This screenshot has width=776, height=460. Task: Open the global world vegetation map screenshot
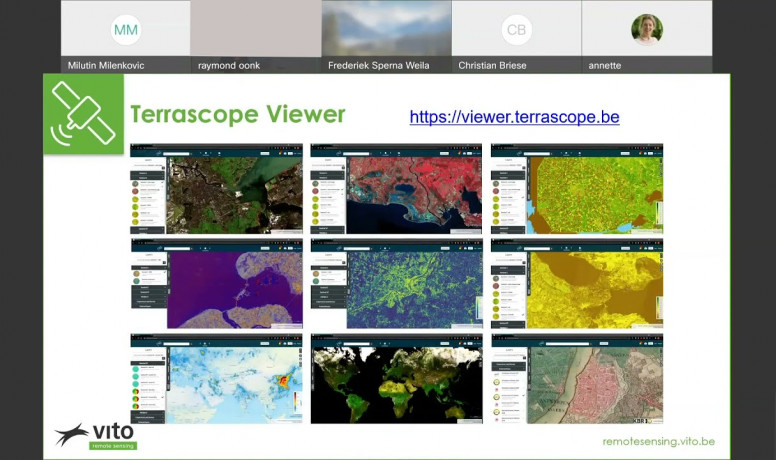tap(396, 378)
